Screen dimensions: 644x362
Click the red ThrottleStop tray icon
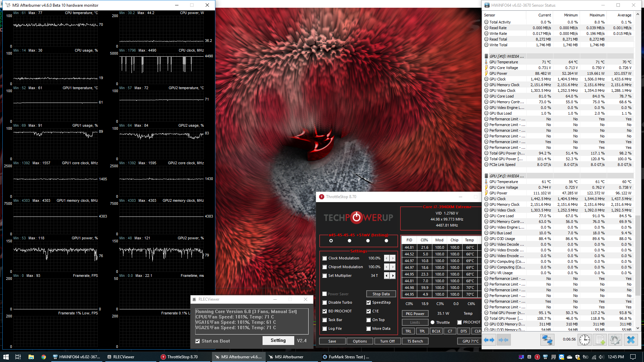pos(537,357)
